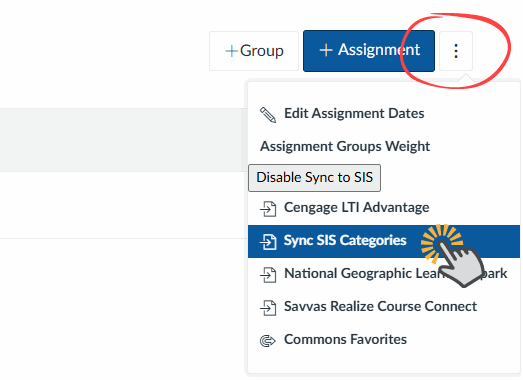
Task: Choose Edit Assignment Dates menu entry
Action: pos(384,114)
